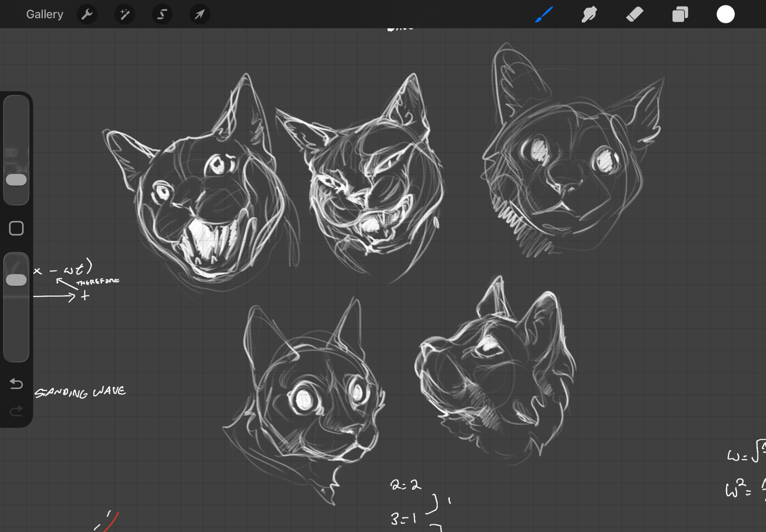This screenshot has width=766, height=532.
Task: Click the brush opacity slider handle
Action: pyautogui.click(x=16, y=280)
